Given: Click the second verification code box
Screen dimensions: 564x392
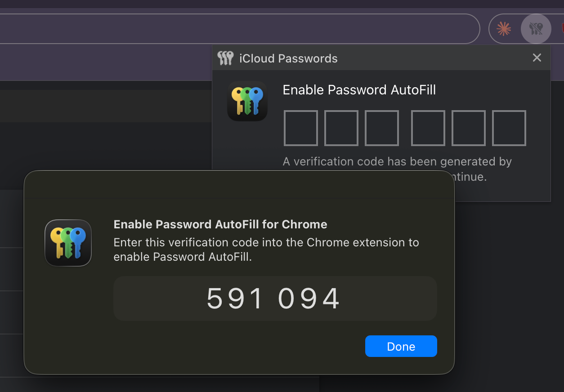Looking at the screenshot, I should tap(341, 128).
